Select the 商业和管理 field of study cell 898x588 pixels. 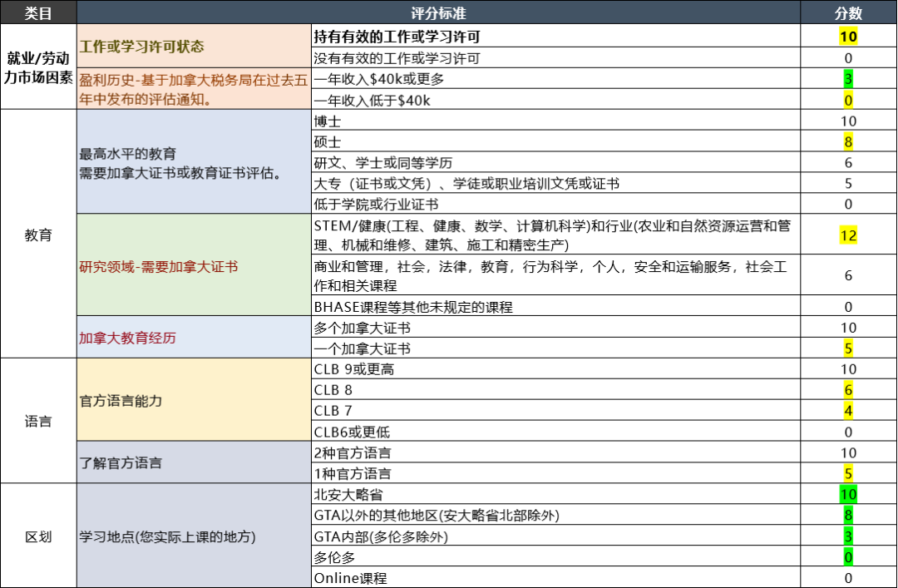pyautogui.click(x=555, y=275)
